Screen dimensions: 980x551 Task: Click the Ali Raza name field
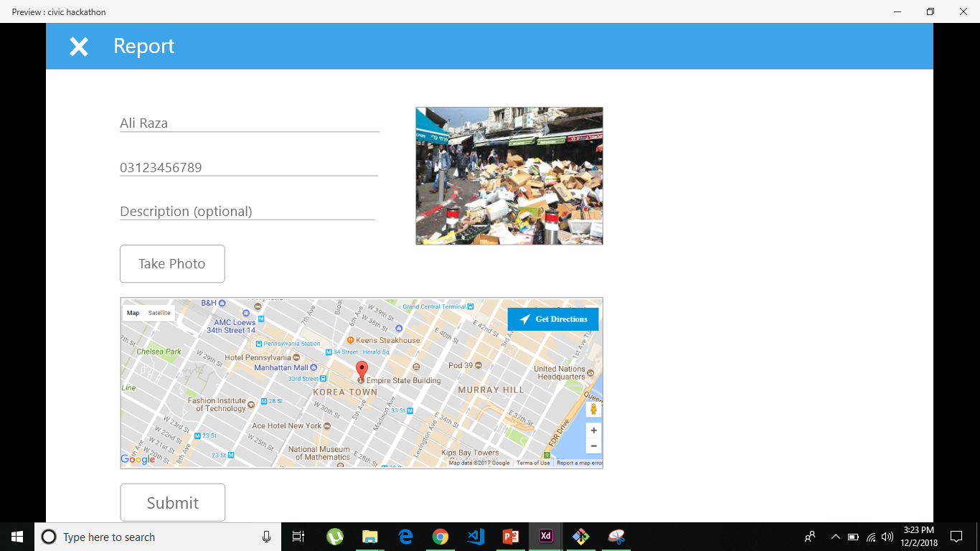250,123
